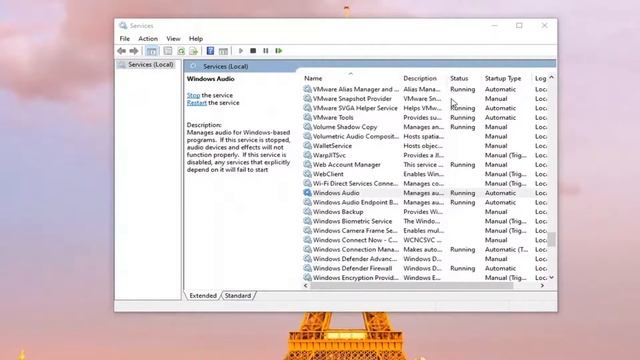The image size is (640, 360).
Task: Click the Services icon in the title bar
Action: coord(123,26)
